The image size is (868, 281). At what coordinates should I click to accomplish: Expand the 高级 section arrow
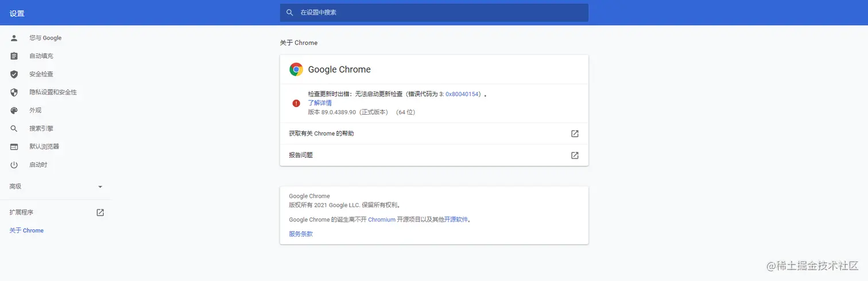click(100, 187)
